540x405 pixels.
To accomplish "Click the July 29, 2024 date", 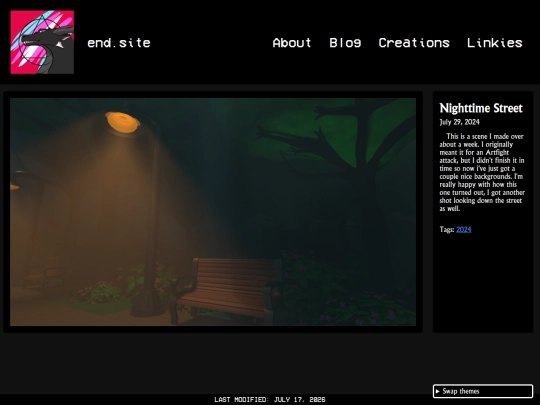I will [459, 122].
